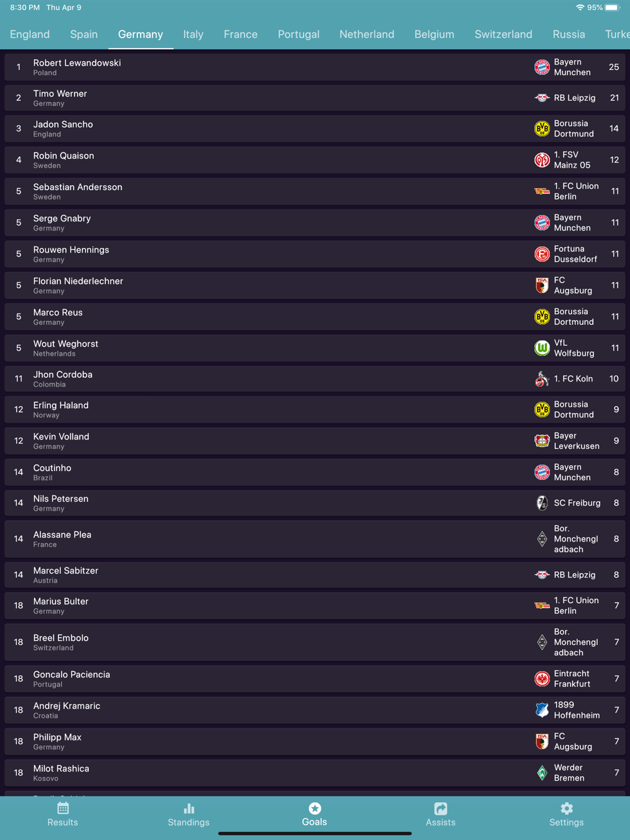The image size is (630, 840).
Task: Open the Settings gear icon
Action: (x=567, y=808)
